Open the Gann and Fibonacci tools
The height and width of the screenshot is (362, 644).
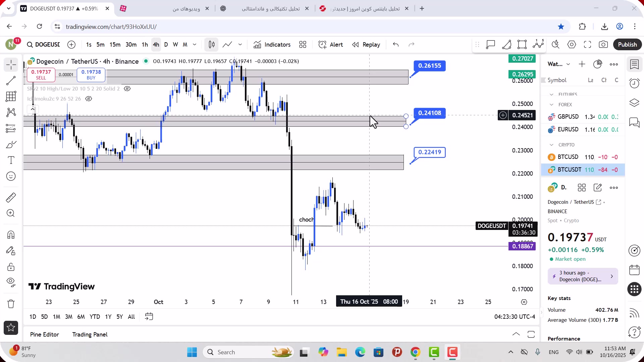[x=11, y=97]
